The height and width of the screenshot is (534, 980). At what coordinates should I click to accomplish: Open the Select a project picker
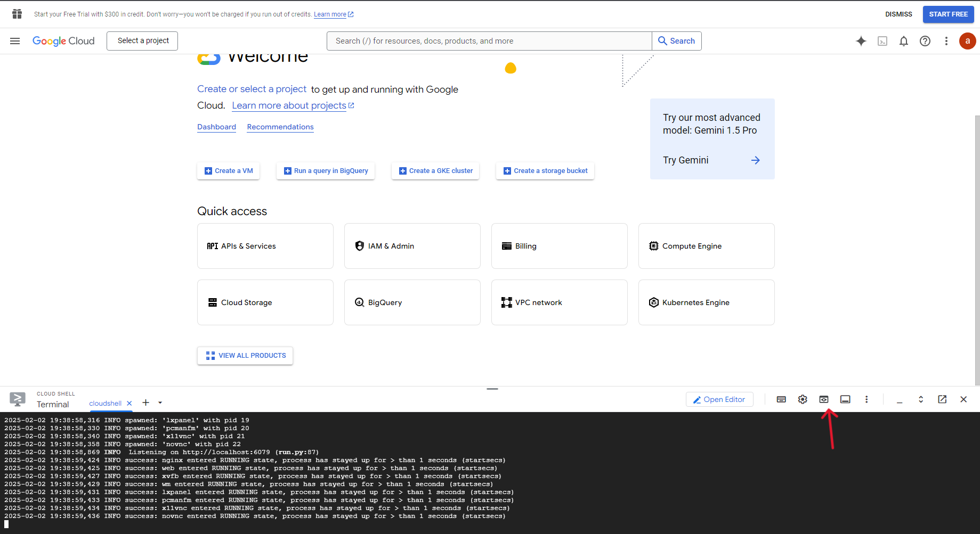(x=142, y=41)
